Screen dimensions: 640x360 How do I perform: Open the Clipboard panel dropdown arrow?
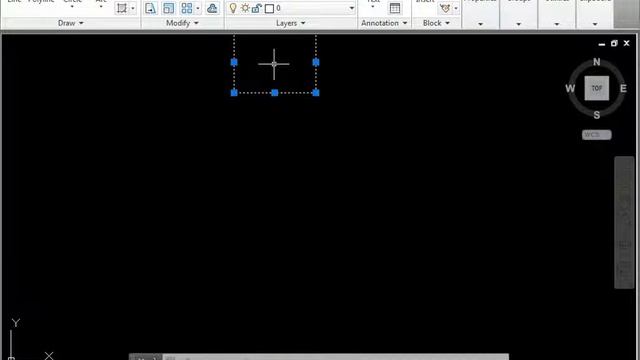[x=595, y=24]
